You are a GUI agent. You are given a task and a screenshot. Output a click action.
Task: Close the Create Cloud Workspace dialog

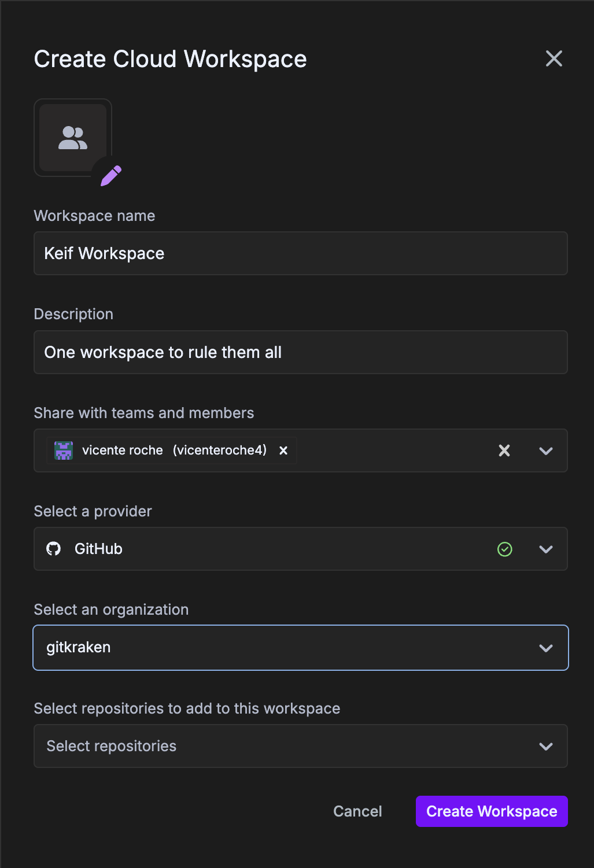pos(554,58)
